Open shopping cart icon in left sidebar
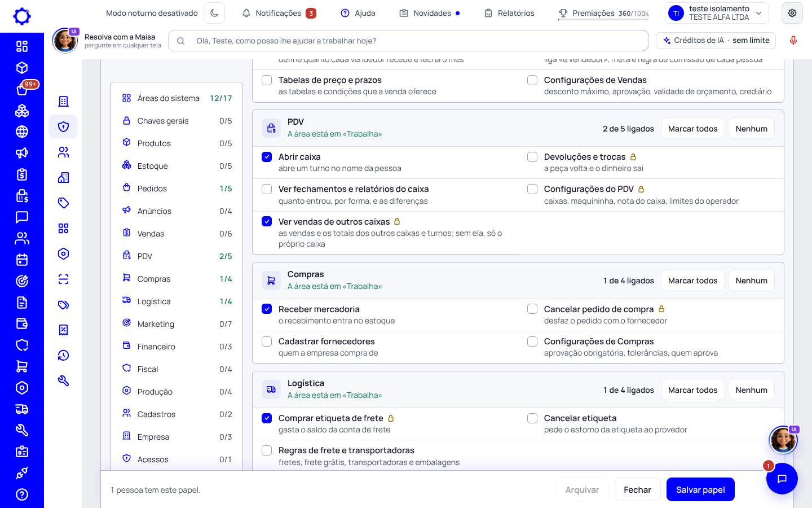The height and width of the screenshot is (508, 812). click(22, 366)
